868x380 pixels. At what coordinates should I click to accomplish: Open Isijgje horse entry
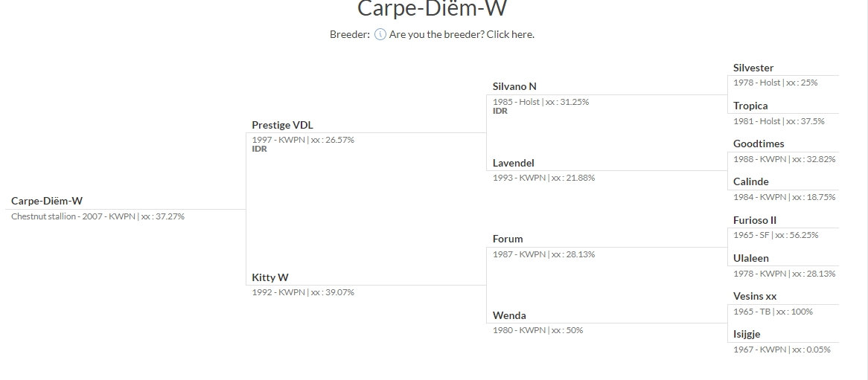click(x=747, y=334)
